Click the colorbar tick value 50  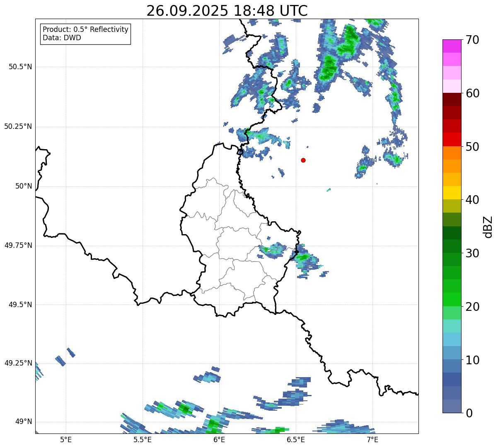472,147
